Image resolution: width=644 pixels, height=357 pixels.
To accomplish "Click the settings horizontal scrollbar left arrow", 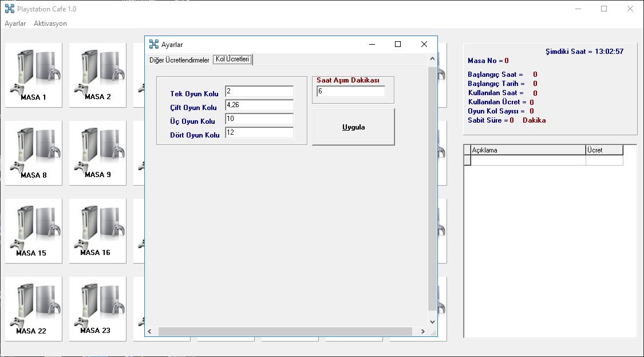I will (149, 331).
